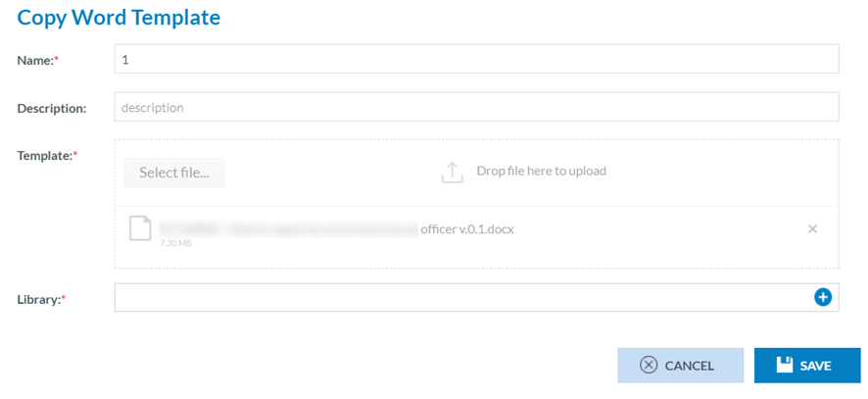Click the Description field label
Image resolution: width=868 pixels, height=399 pixels.
pos(52,108)
